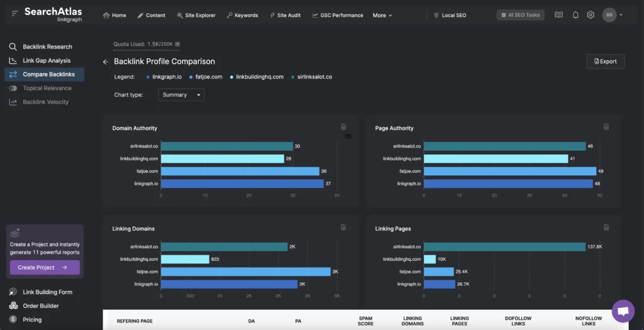Sort by NOFOLLOW LINKS column header
Screen dimensions: 644x330
589,321
